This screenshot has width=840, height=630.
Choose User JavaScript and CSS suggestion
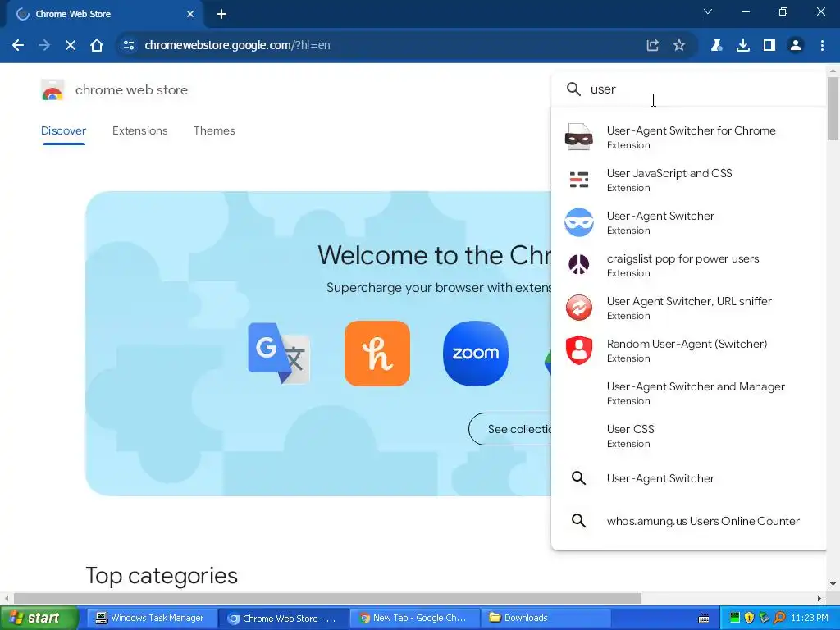click(x=688, y=180)
